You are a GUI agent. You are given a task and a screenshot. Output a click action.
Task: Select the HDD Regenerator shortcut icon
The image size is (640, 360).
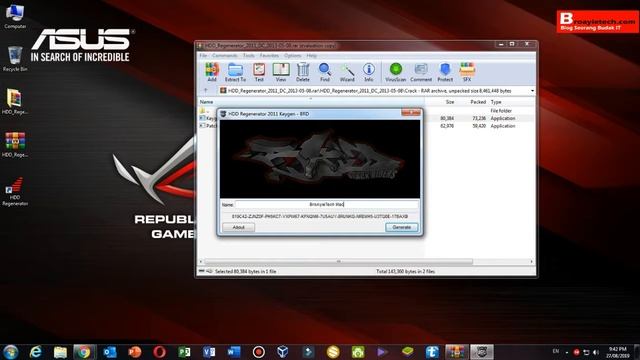click(15, 191)
